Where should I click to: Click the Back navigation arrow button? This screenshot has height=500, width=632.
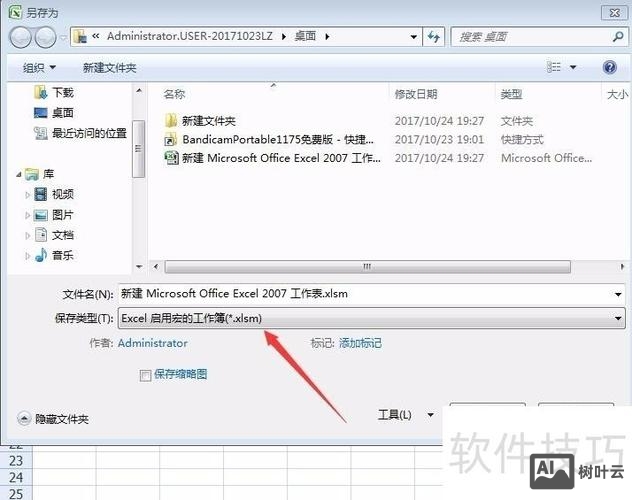click(20, 37)
